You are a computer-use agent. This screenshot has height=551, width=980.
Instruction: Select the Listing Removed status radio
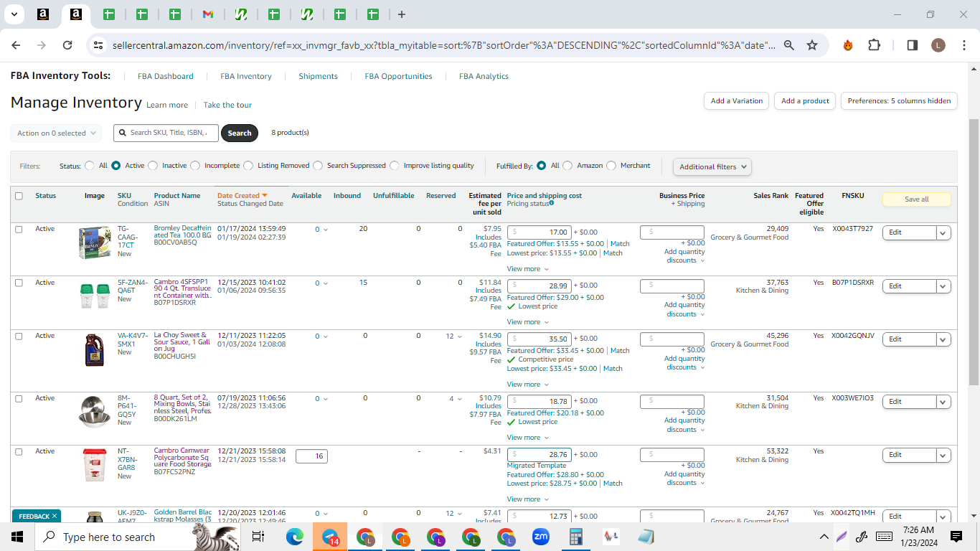pos(248,166)
